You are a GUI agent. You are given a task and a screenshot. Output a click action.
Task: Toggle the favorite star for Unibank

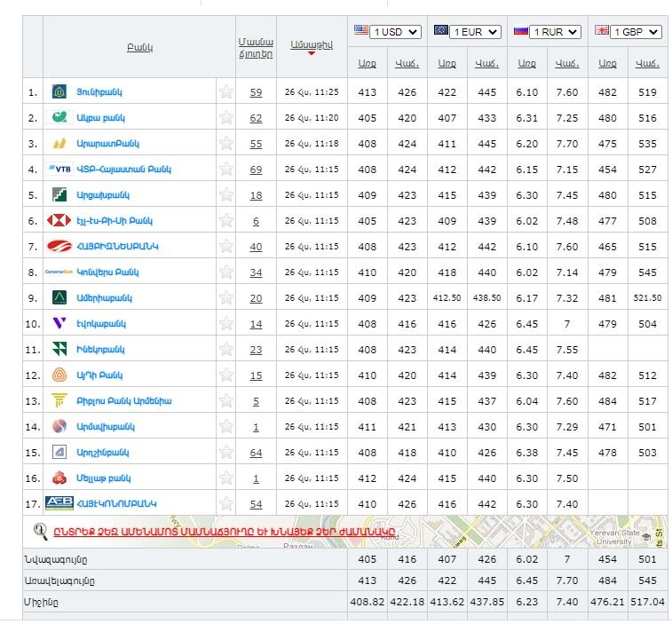[x=226, y=91]
